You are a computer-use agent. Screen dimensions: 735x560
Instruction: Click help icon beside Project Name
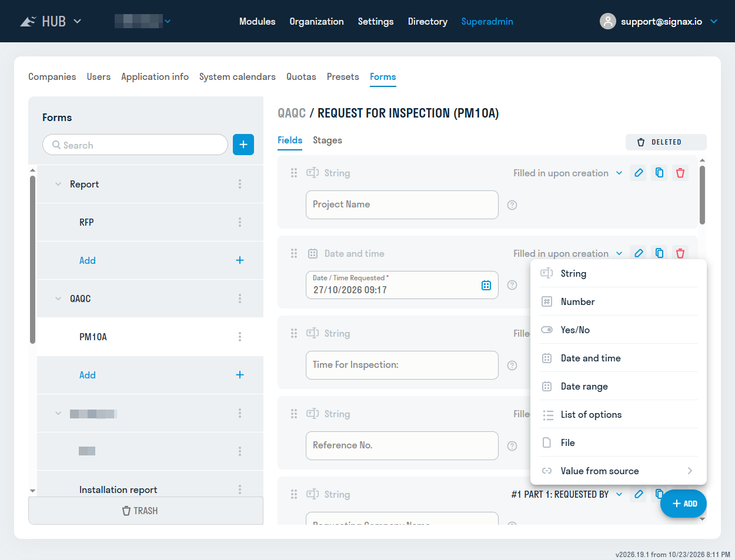click(x=512, y=205)
